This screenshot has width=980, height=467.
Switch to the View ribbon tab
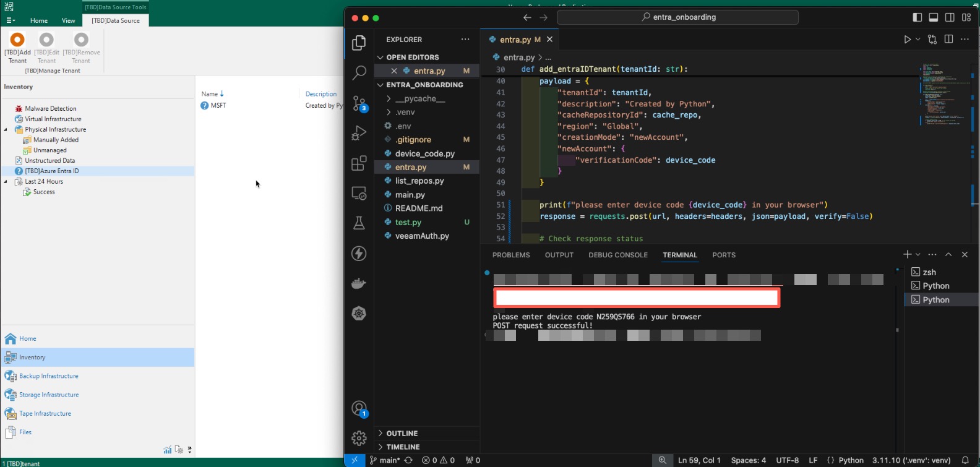point(68,20)
